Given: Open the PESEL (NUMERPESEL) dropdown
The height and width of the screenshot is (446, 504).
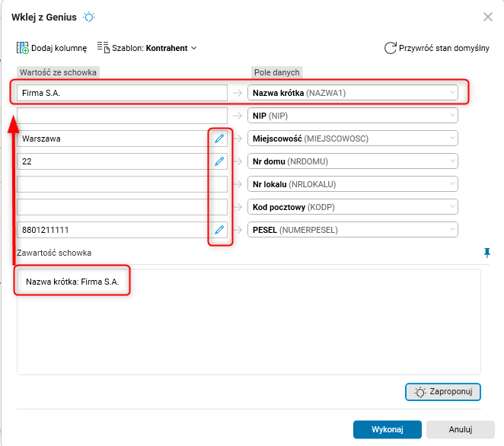Looking at the screenshot, I should tap(453, 229).
